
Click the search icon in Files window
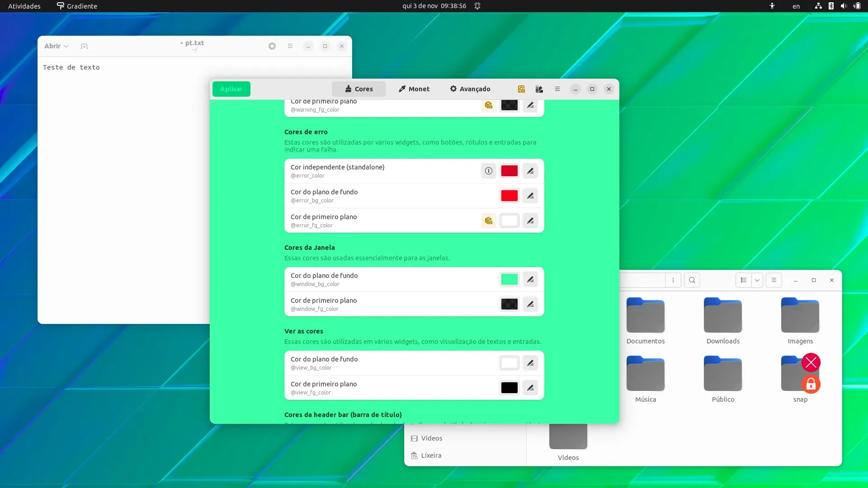click(x=692, y=280)
